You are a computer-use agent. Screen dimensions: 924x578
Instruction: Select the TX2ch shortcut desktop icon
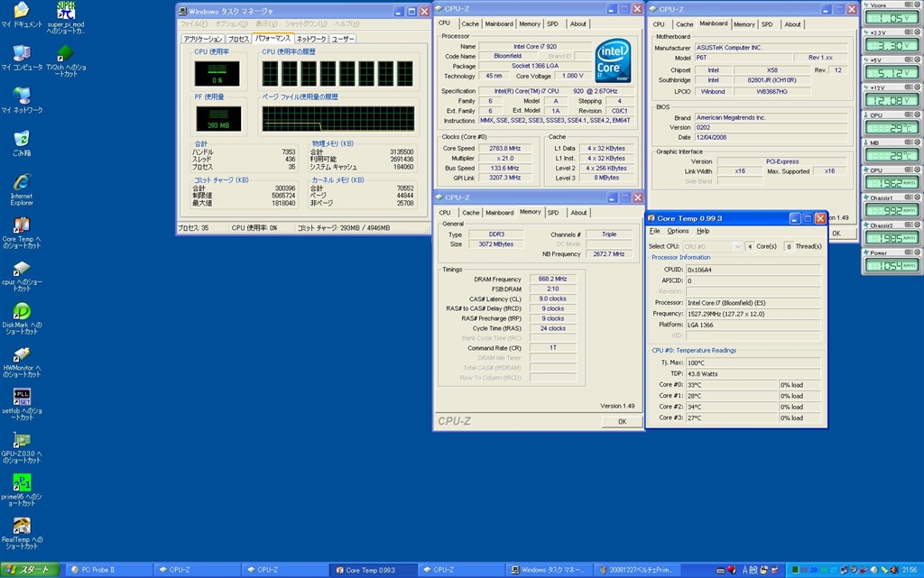click(x=65, y=60)
